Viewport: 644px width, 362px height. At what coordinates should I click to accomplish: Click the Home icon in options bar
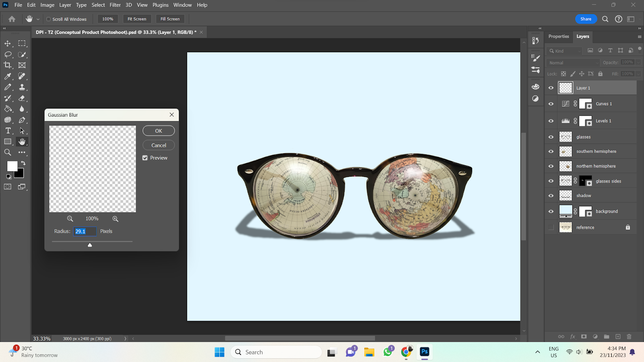(x=12, y=19)
